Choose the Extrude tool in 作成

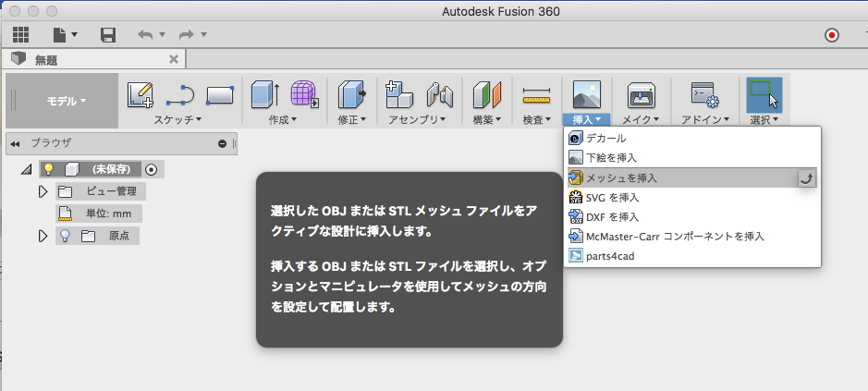[265, 94]
